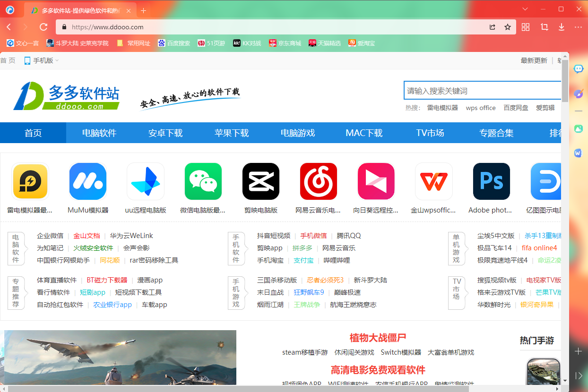The height and width of the screenshot is (392, 588).
Task: Open the 抖音短视频 link
Action: pyautogui.click(x=274, y=236)
